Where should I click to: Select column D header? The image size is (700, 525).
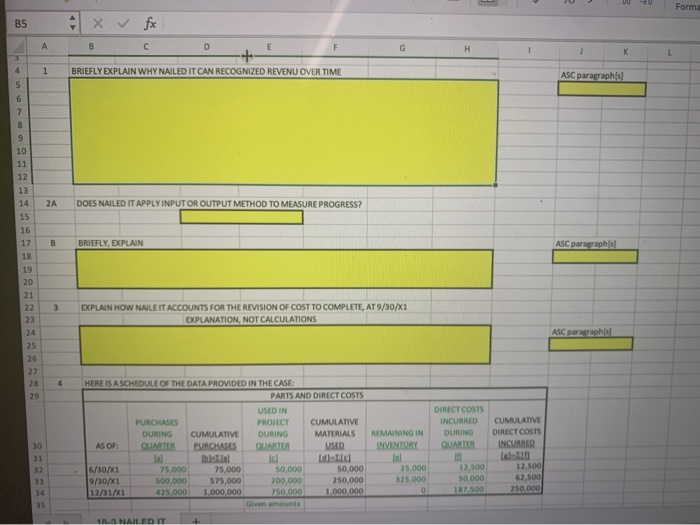206,46
